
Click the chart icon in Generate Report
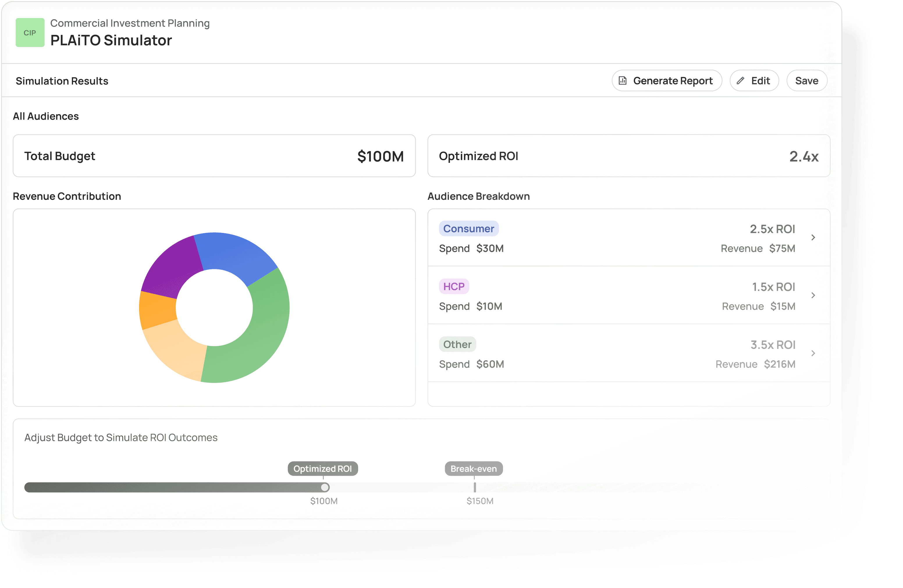click(623, 81)
